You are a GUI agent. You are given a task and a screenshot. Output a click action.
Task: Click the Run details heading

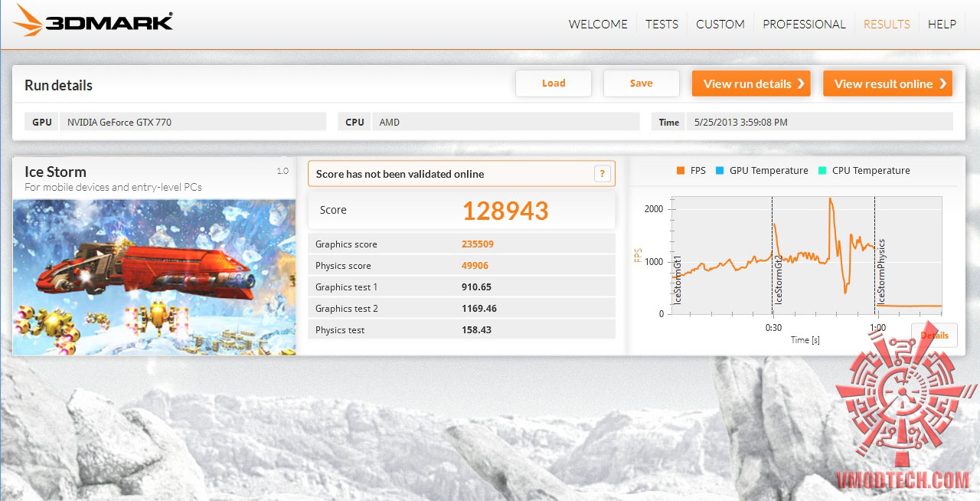(58, 85)
